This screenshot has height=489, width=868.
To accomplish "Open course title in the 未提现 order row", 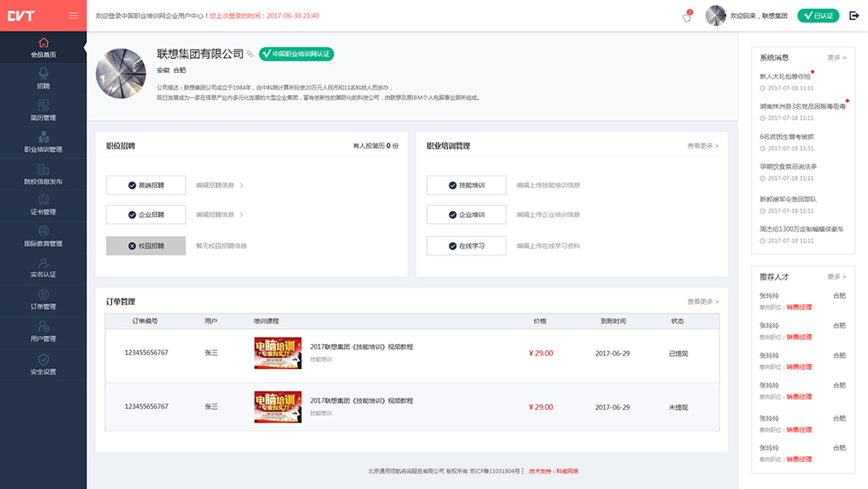I will click(361, 400).
